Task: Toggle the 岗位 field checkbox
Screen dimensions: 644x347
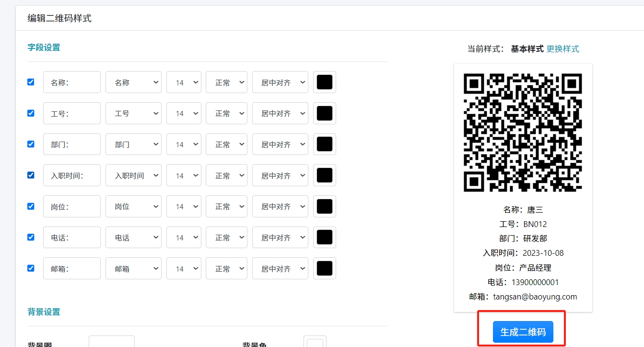Action: 31,206
